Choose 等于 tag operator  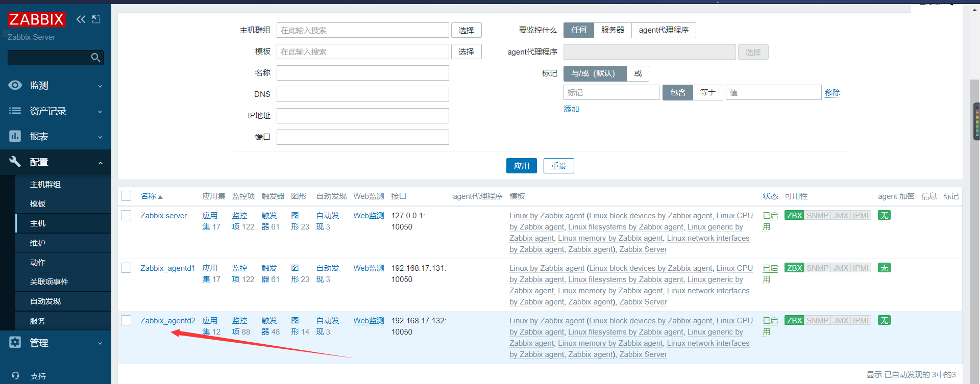pos(708,92)
